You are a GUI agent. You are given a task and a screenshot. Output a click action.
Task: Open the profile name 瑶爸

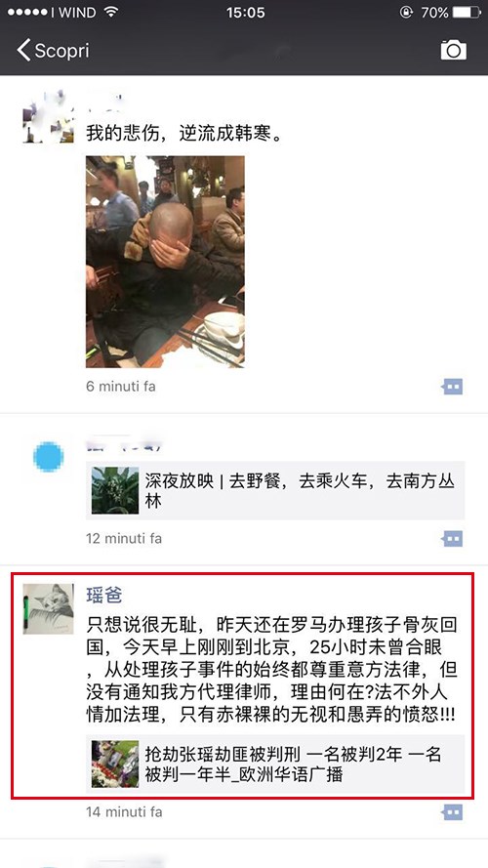[x=104, y=595]
